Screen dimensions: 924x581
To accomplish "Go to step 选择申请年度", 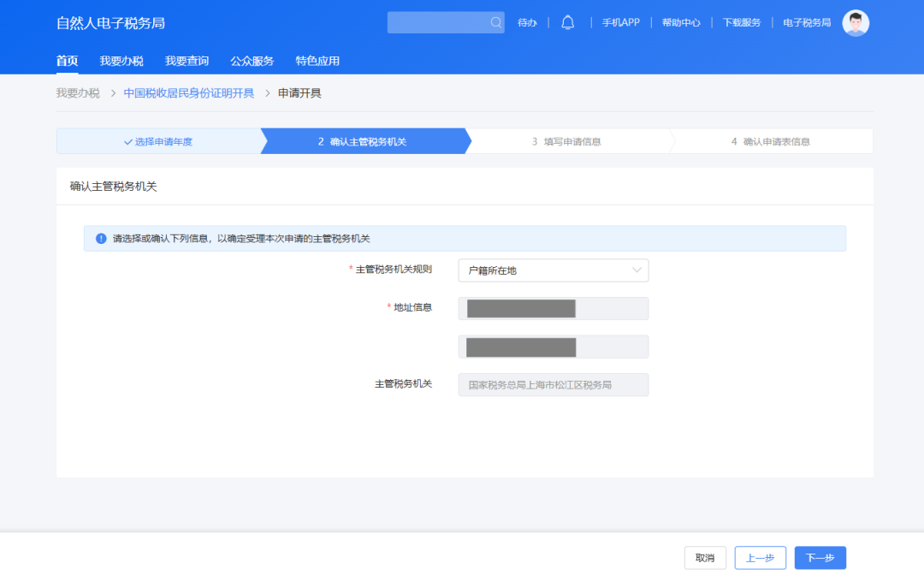I will (x=158, y=142).
